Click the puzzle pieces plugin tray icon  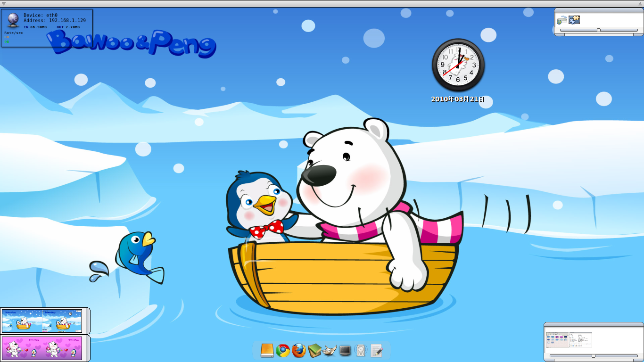574,20
